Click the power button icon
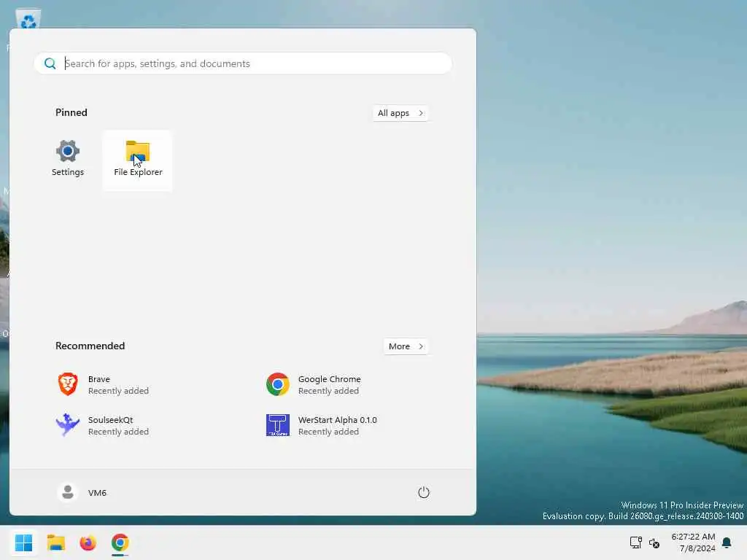This screenshot has width=747, height=560. point(424,492)
